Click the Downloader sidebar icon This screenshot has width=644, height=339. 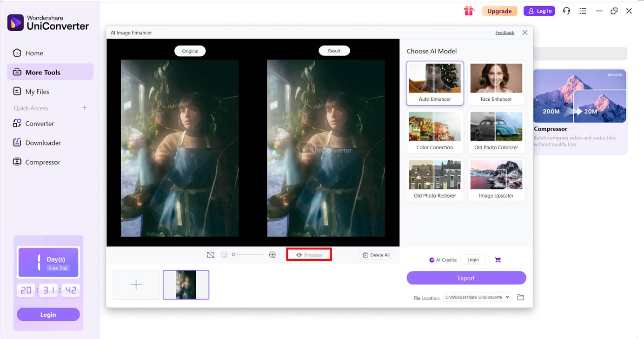tap(17, 142)
